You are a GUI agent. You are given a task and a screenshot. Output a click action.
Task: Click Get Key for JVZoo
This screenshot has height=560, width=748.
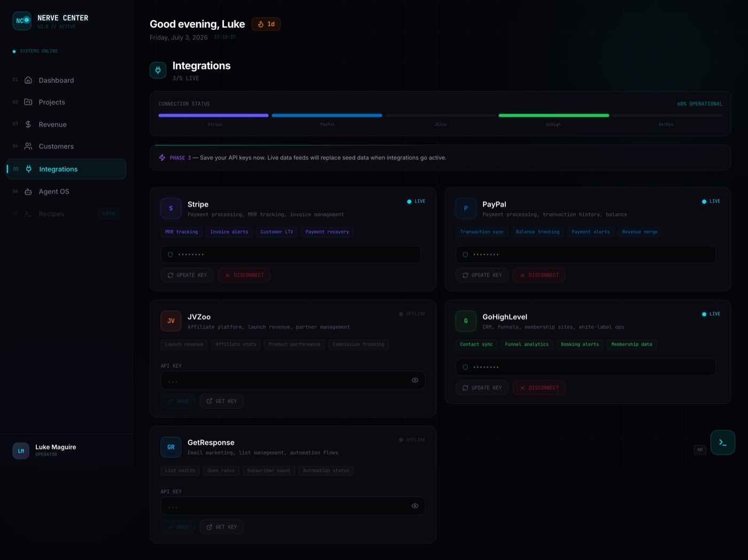pyautogui.click(x=222, y=401)
